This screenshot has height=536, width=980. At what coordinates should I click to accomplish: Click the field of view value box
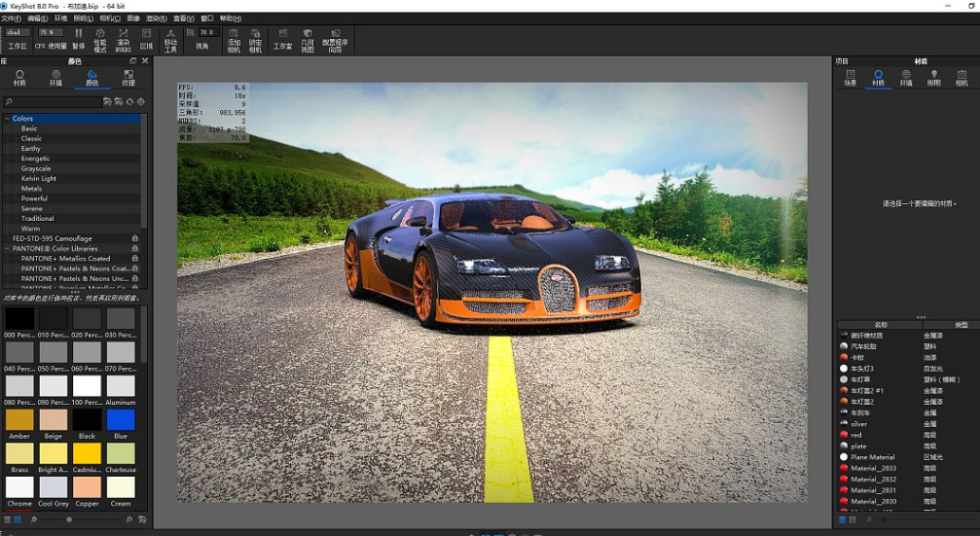coord(206,32)
